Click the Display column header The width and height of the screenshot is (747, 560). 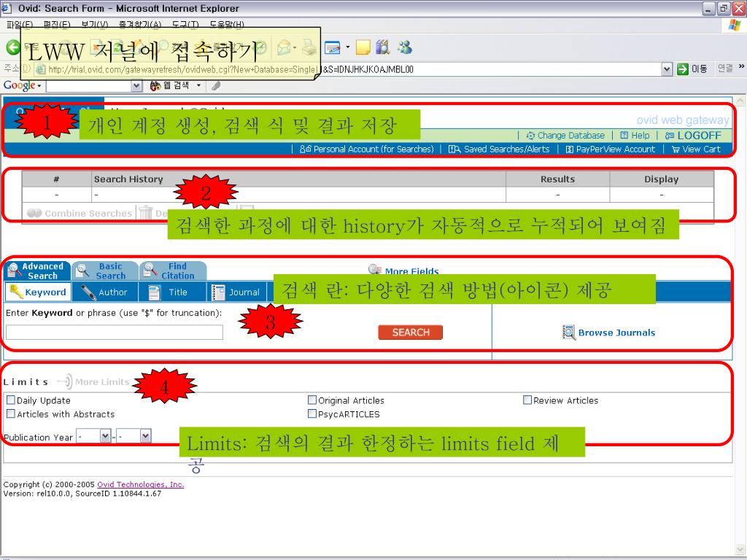point(661,179)
